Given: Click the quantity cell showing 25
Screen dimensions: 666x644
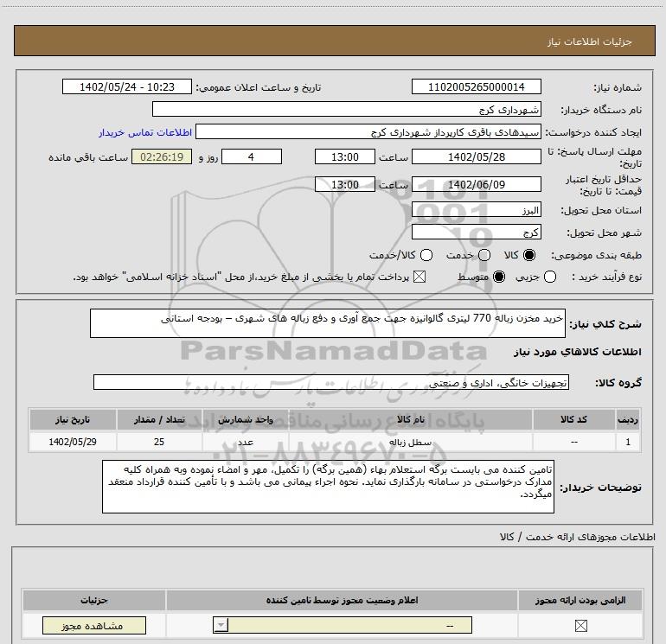Looking at the screenshot, I should 159,442.
